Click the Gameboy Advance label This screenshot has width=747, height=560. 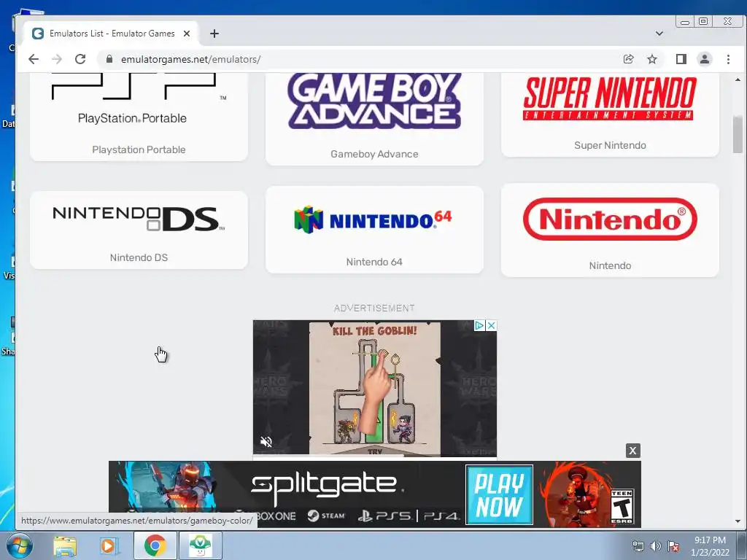coord(374,154)
